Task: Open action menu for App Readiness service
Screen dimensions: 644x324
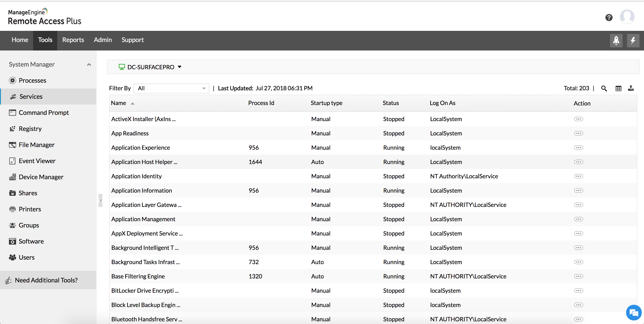Action: tap(578, 133)
